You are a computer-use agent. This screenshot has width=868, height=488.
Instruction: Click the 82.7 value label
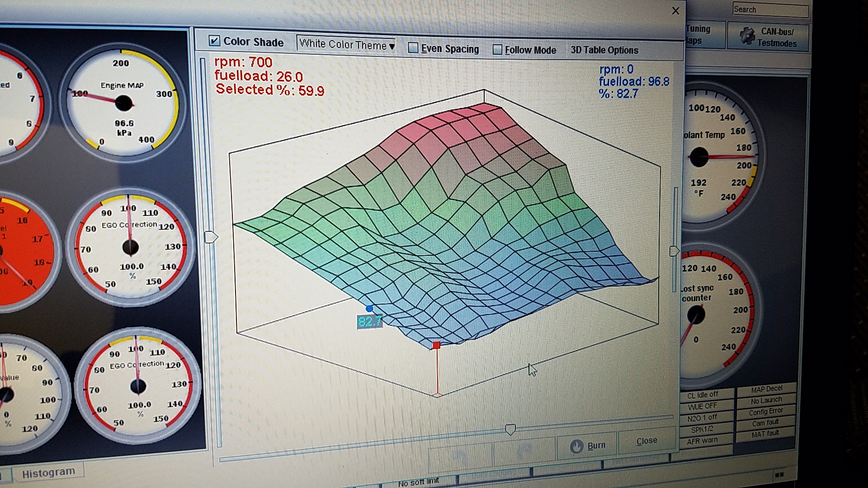pos(369,322)
